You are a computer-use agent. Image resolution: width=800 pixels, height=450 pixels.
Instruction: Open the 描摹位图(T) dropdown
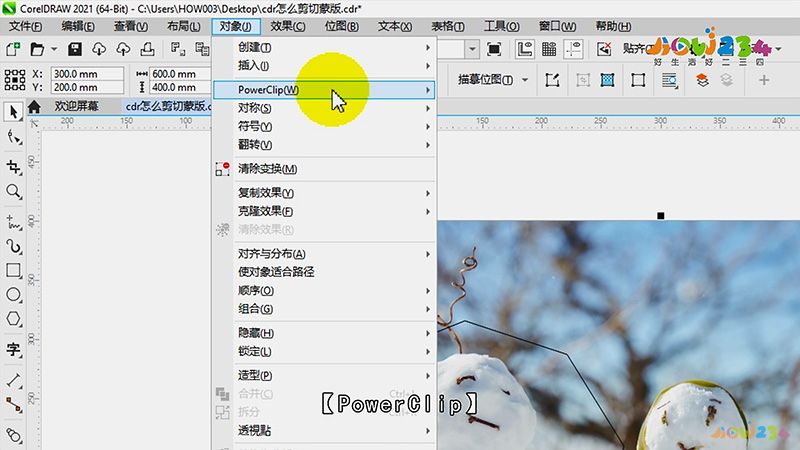click(492, 80)
